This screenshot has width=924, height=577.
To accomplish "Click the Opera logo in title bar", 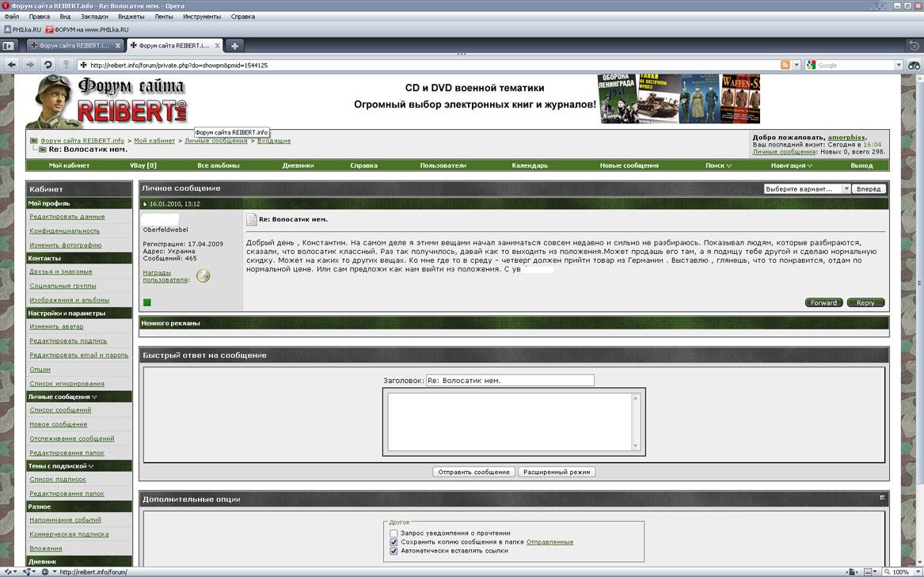I will [x=6, y=6].
